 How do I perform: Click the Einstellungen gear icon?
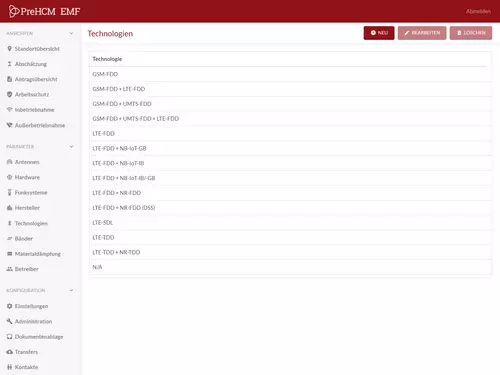9,306
